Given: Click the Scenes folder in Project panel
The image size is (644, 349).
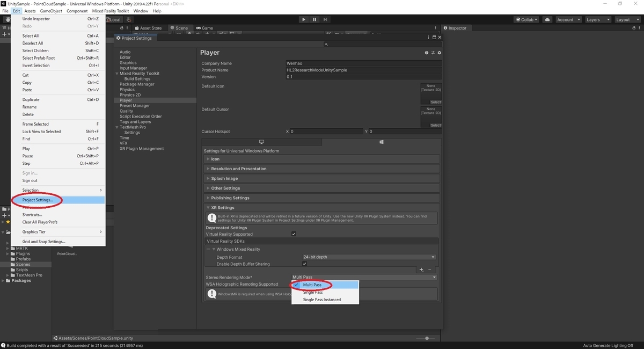Looking at the screenshot, I should [x=23, y=264].
